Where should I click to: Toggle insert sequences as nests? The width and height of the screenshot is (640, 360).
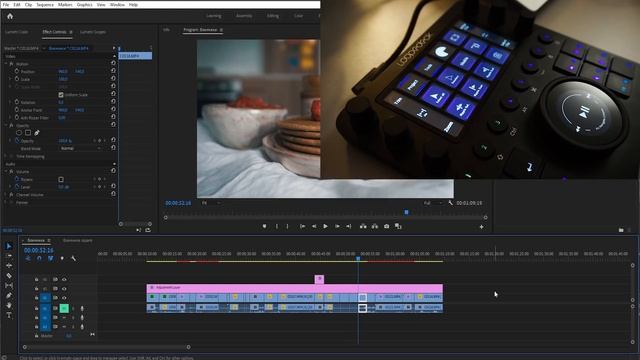(28, 258)
